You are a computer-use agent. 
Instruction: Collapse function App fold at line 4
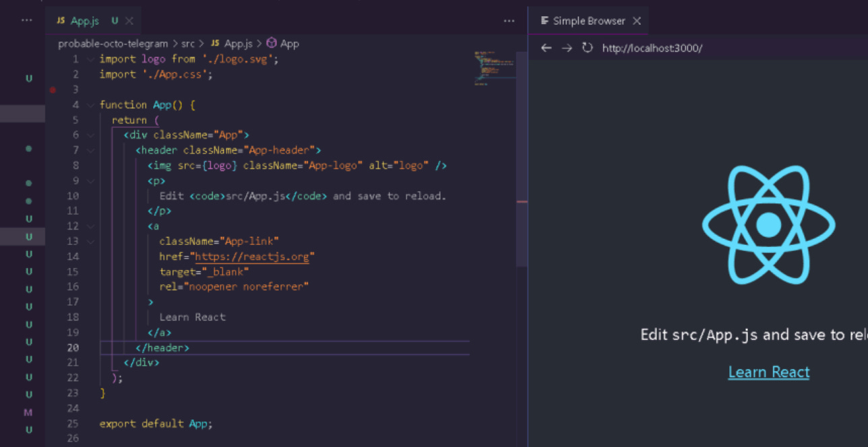click(91, 105)
